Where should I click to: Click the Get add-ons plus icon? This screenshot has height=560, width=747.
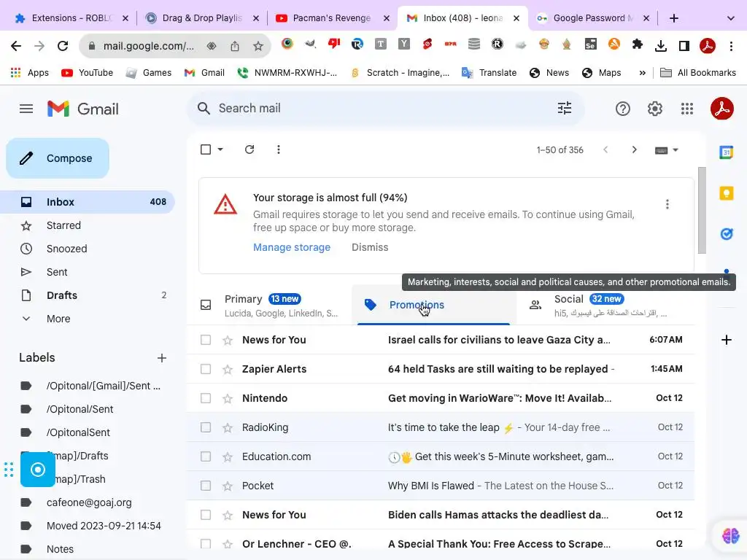point(726,340)
